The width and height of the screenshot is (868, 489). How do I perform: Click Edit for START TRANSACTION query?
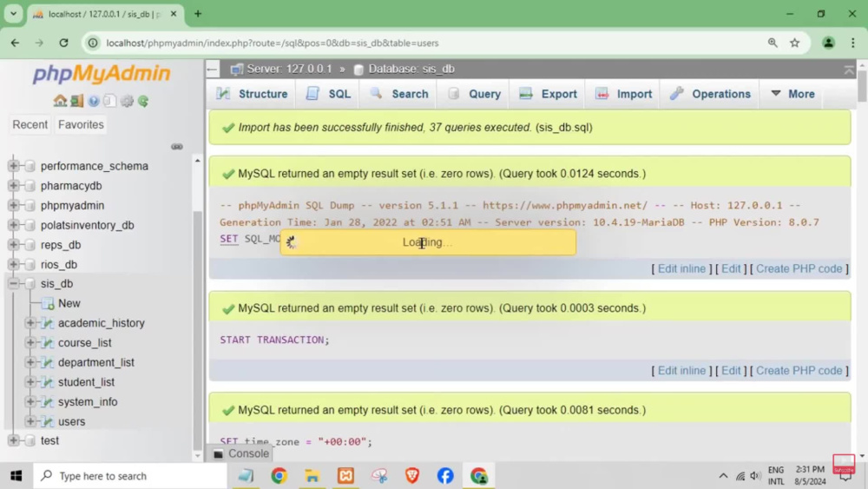[731, 371]
